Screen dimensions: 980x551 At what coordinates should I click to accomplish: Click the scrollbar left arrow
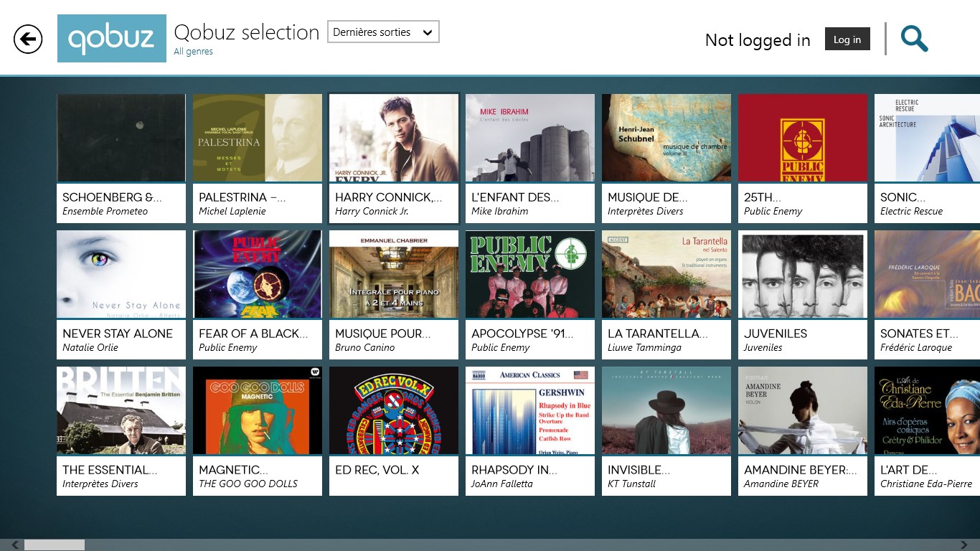point(15,545)
